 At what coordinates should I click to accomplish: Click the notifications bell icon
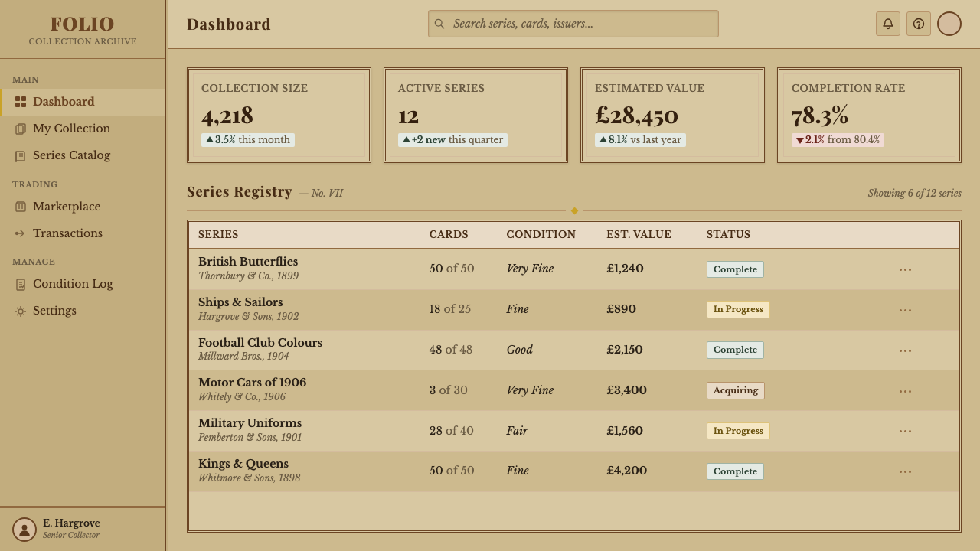pyautogui.click(x=888, y=24)
